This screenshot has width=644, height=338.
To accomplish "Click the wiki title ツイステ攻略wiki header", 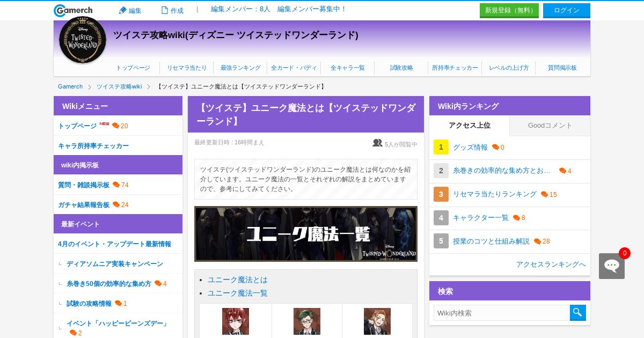I will coord(236,35).
